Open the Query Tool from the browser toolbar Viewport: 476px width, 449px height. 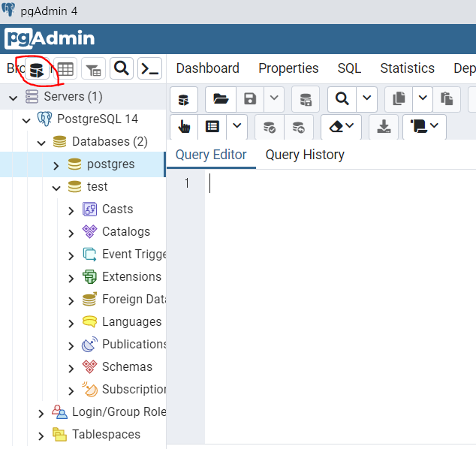coord(37,69)
